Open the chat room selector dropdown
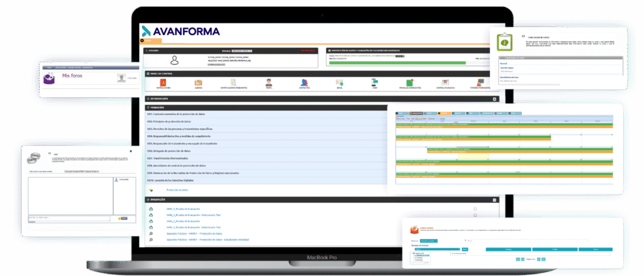The image size is (644, 276). click(x=81, y=171)
